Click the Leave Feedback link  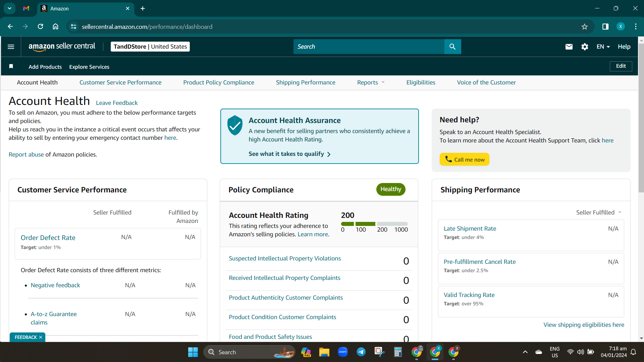click(x=117, y=103)
